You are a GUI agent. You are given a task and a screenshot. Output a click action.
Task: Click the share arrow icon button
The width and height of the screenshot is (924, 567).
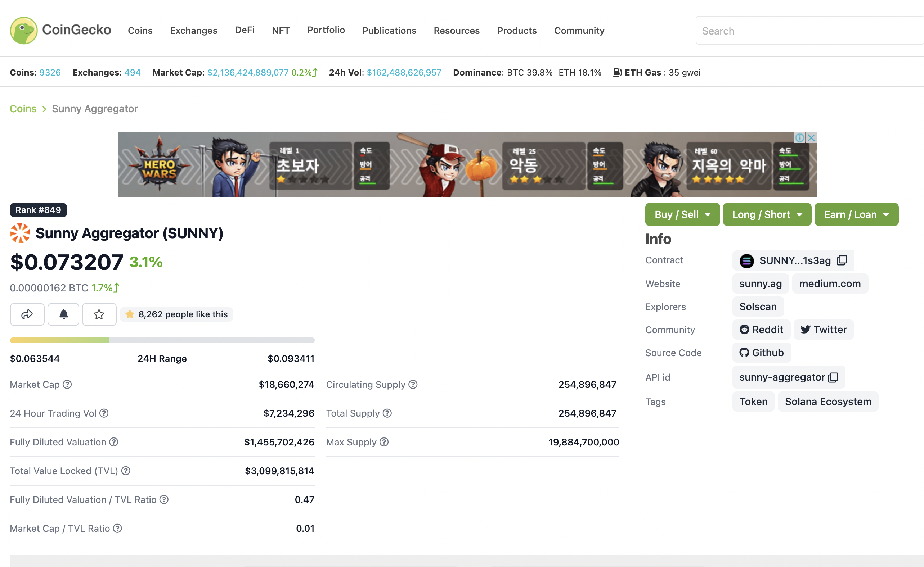pos(27,314)
